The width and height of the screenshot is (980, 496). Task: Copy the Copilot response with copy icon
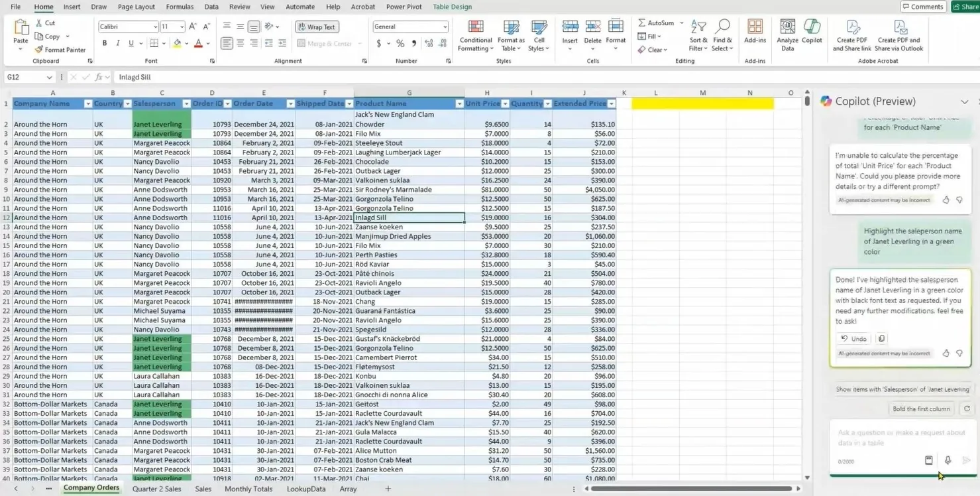pos(881,339)
